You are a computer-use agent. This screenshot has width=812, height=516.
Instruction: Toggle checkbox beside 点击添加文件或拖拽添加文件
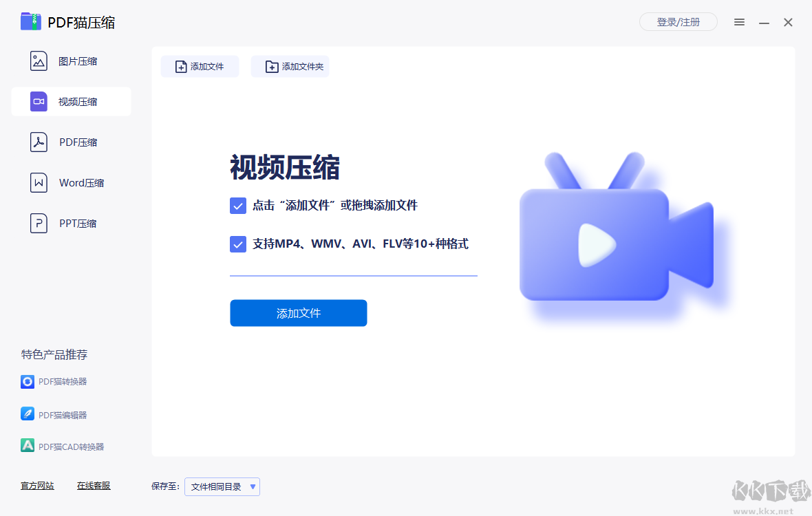click(x=237, y=206)
